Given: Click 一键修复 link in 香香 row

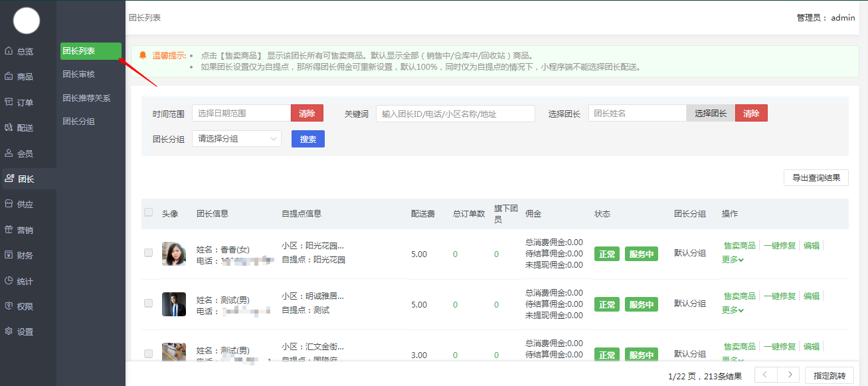Looking at the screenshot, I should [x=780, y=245].
